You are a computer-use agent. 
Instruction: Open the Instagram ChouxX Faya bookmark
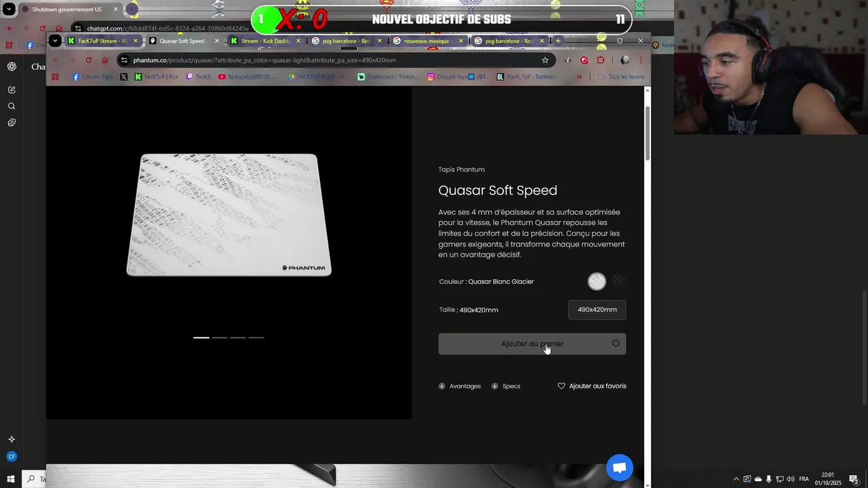[458, 77]
